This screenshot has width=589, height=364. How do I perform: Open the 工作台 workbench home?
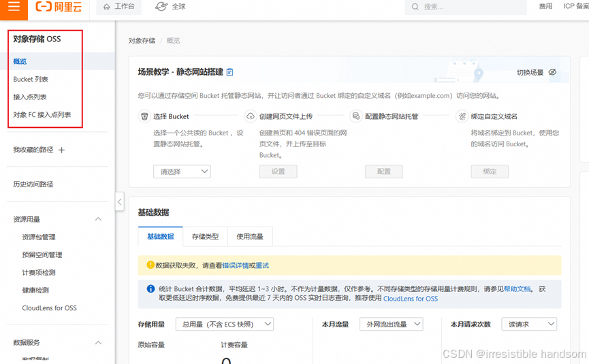click(x=118, y=7)
